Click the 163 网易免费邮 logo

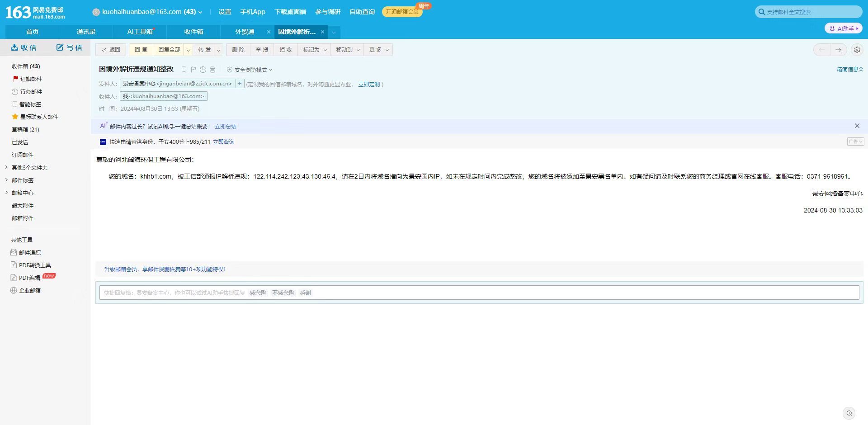coord(35,12)
